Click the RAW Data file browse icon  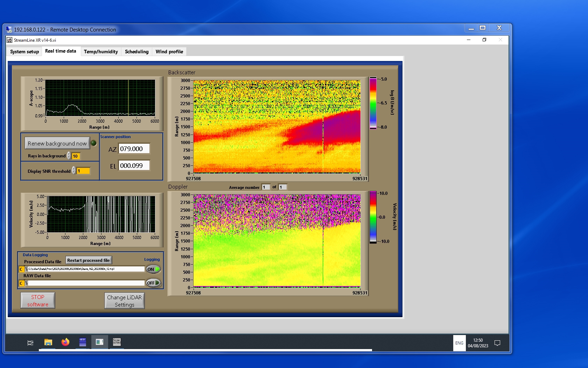(26, 283)
